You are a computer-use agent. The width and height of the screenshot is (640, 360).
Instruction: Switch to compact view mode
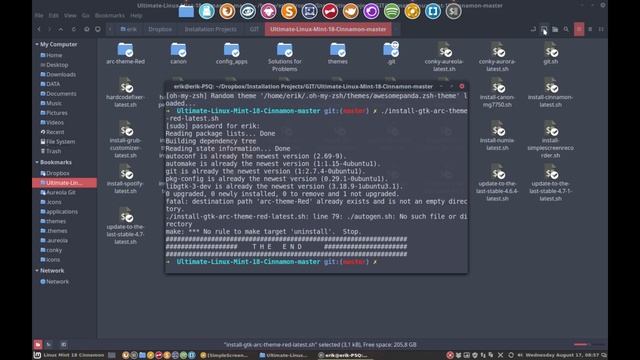(x=601, y=29)
